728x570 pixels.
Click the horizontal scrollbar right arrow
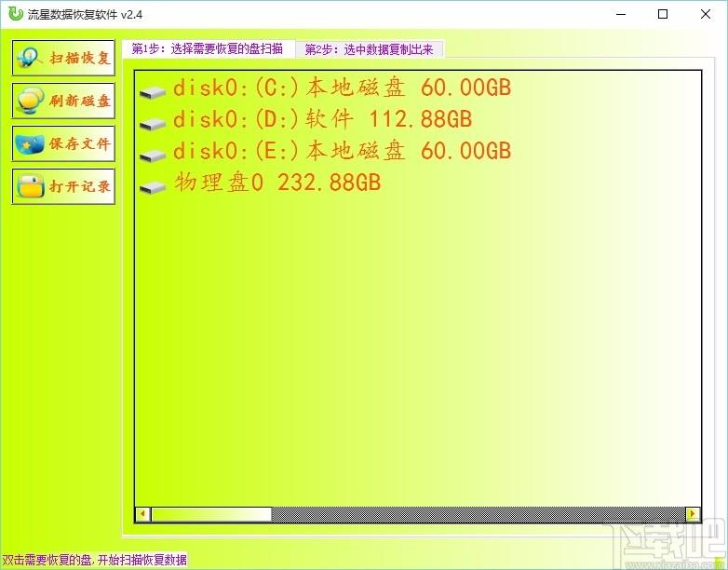693,514
